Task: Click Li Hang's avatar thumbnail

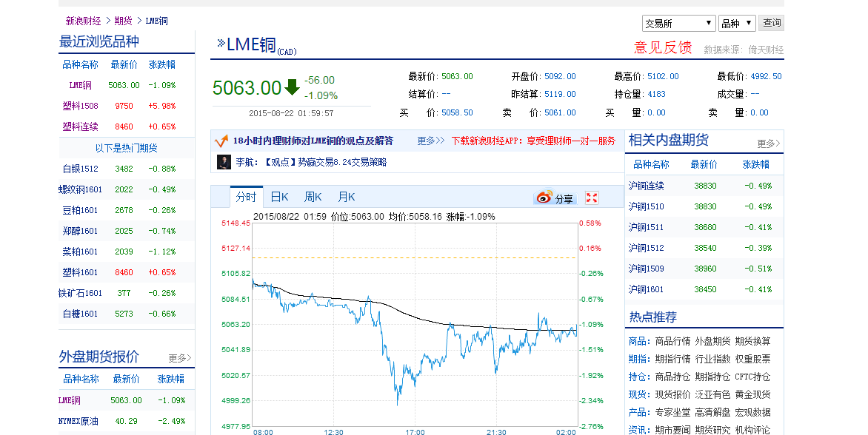Action: (224, 162)
